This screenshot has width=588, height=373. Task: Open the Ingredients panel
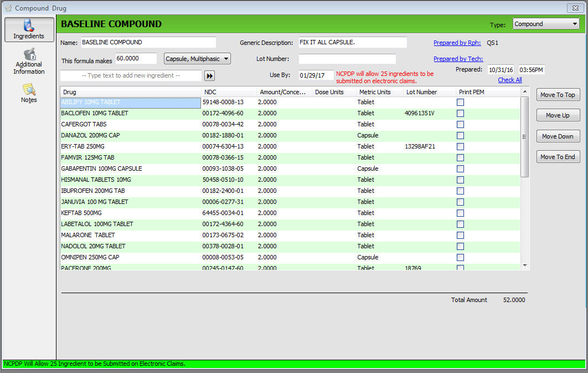[x=29, y=29]
